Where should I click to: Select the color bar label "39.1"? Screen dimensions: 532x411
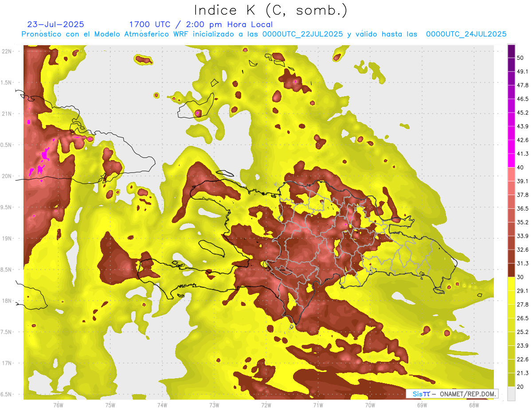pyautogui.click(x=523, y=181)
